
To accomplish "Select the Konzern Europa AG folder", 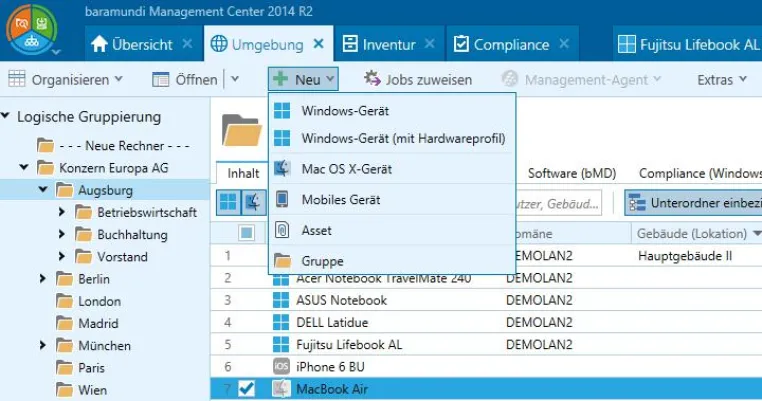I will click(103, 168).
